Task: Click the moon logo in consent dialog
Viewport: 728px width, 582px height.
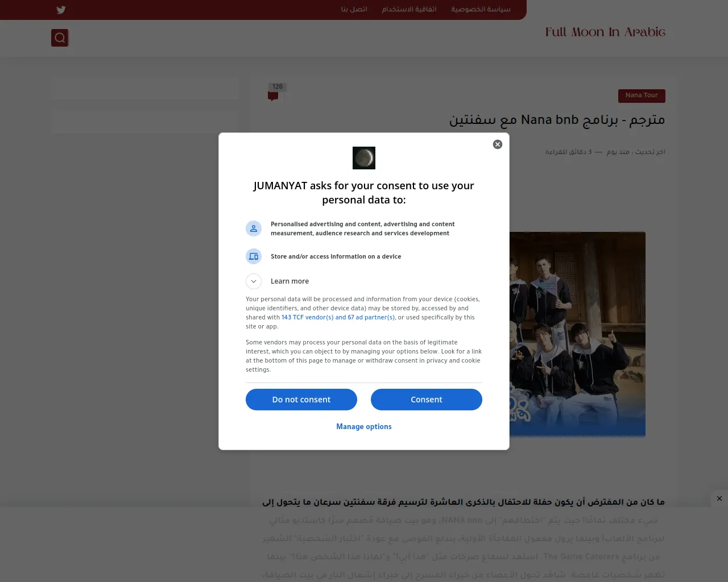Action: point(364,158)
